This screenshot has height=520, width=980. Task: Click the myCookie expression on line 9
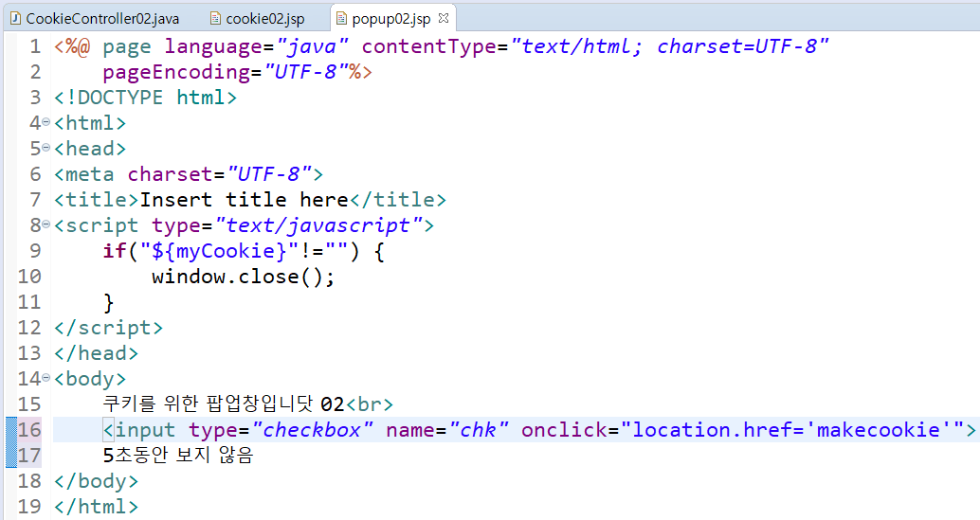point(219,251)
